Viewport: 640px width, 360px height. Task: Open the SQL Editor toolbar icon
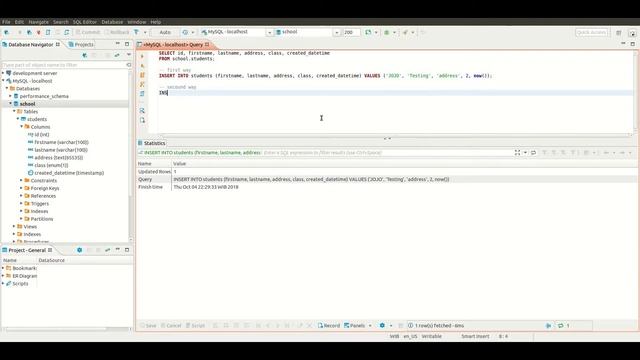click(x=48, y=32)
